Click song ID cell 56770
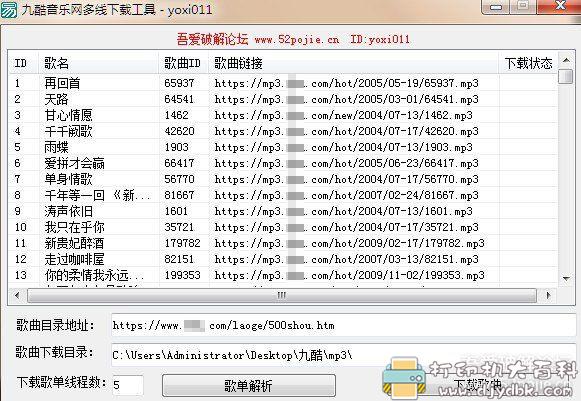Screen dimensions: 581x401 point(179,179)
